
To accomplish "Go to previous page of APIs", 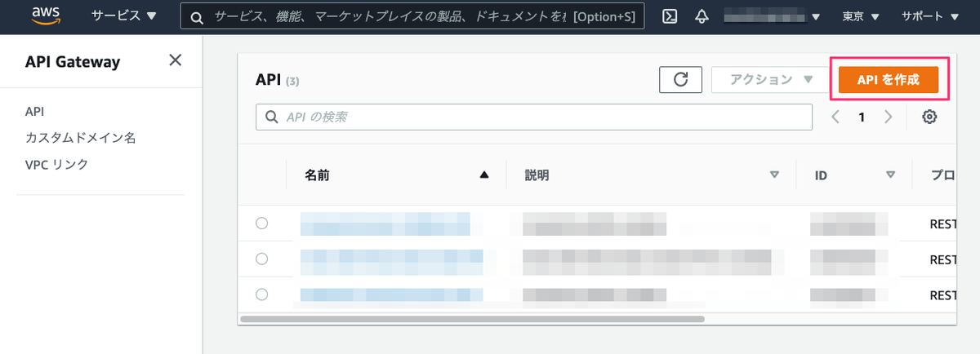I will point(835,117).
